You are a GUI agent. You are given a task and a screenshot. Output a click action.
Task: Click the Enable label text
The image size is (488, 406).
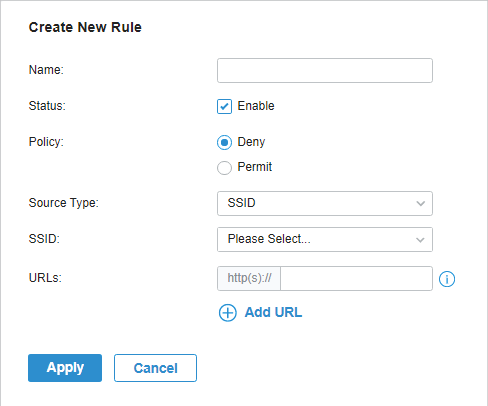tap(256, 106)
